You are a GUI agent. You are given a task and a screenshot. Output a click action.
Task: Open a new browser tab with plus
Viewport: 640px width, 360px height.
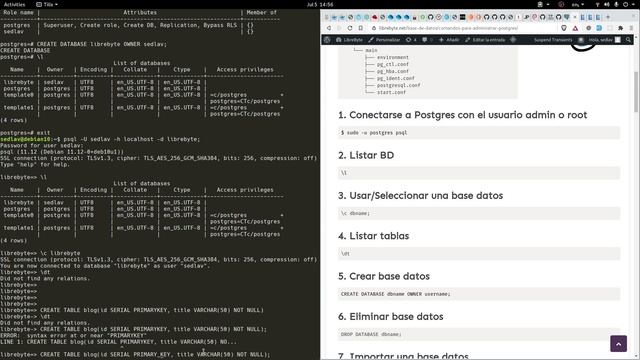click(608, 17)
